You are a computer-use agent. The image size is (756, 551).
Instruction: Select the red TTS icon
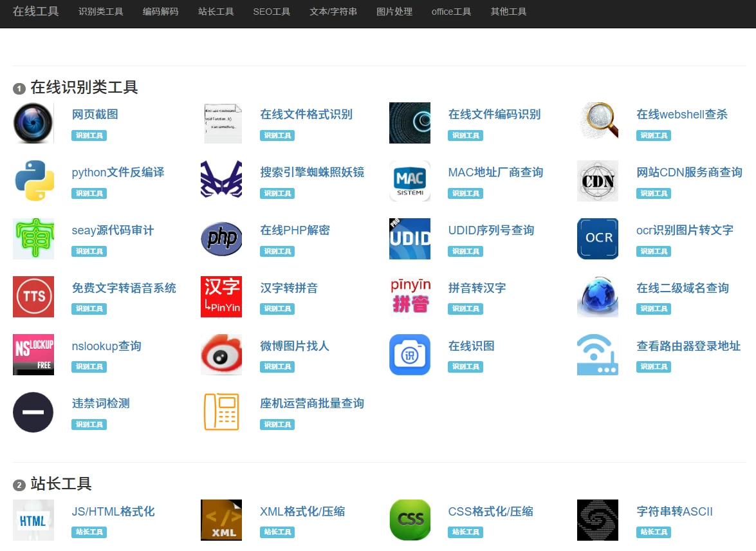[x=33, y=297]
